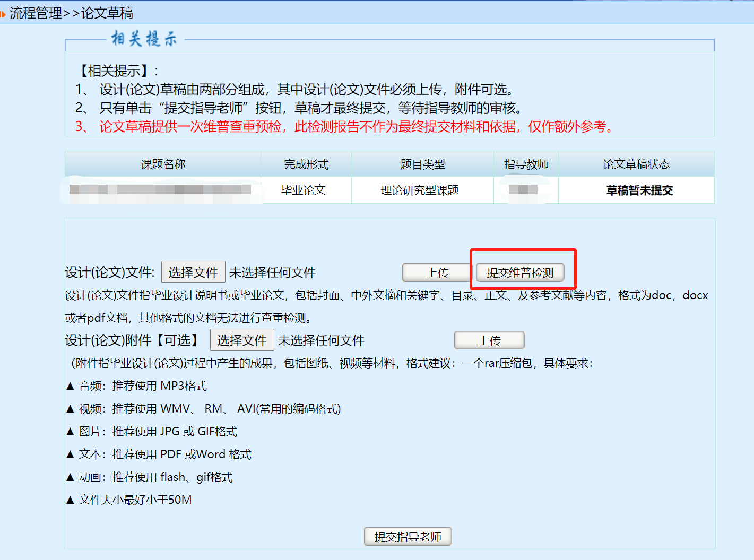Click the 未选择任何文件 text beside thesis file
Screen dimensions: 754x560
pyautogui.click(x=272, y=273)
